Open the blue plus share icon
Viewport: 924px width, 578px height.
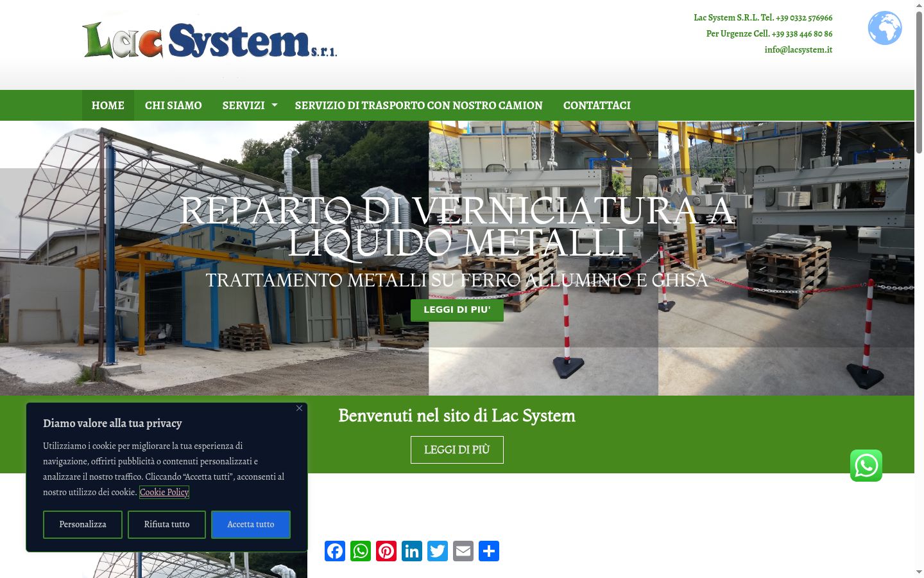pyautogui.click(x=489, y=551)
